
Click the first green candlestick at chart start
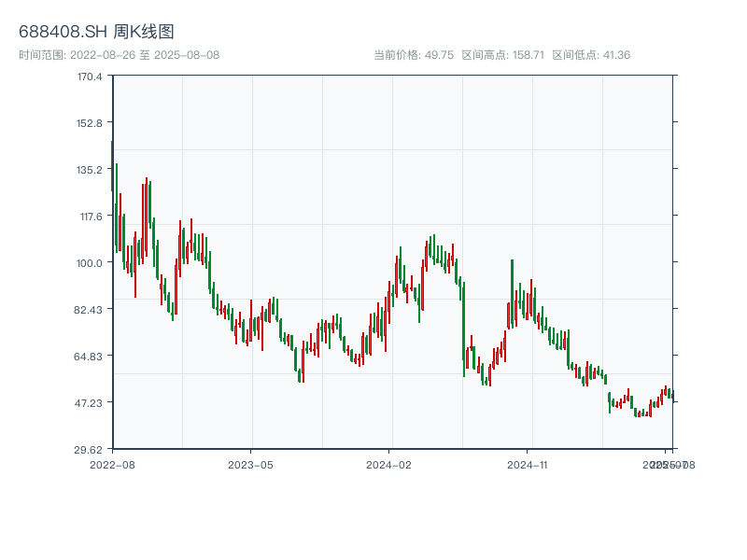pyautogui.click(x=112, y=166)
